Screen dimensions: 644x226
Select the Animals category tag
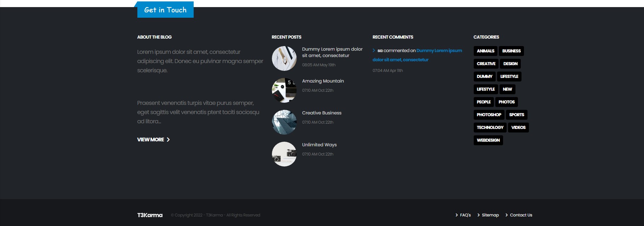[485, 51]
